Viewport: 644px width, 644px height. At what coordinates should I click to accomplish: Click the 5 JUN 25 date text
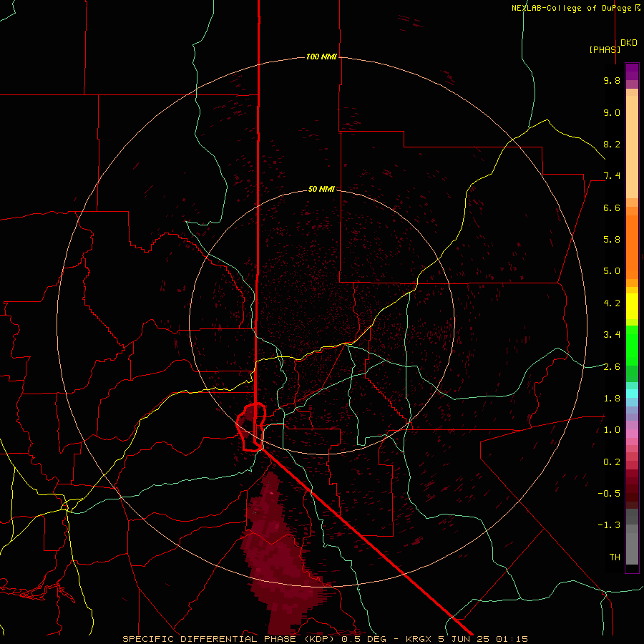pos(463,639)
